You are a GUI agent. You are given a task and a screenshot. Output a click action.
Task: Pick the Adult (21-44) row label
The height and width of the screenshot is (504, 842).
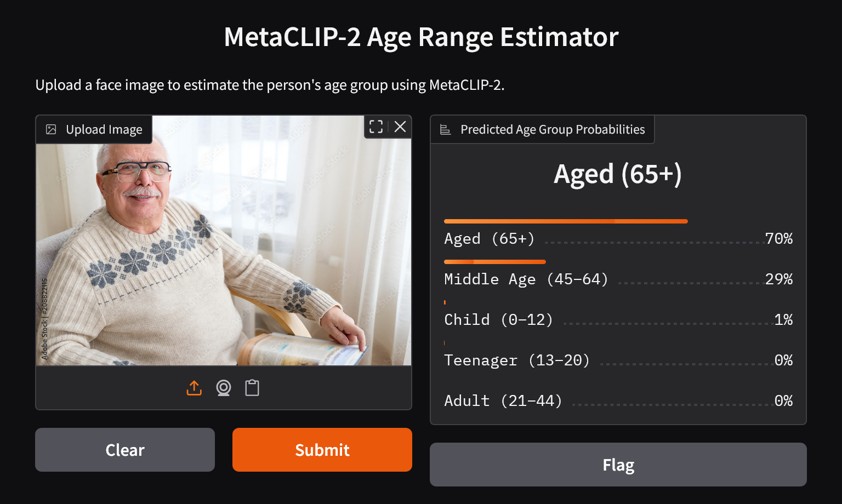pos(503,401)
